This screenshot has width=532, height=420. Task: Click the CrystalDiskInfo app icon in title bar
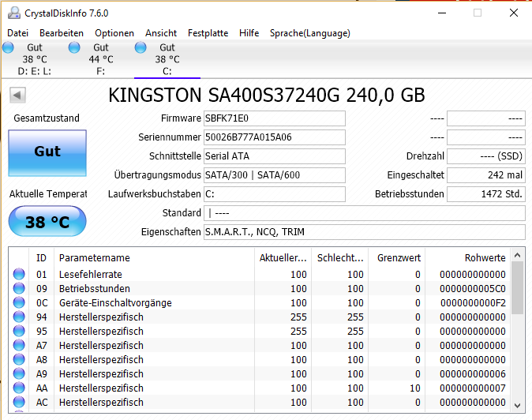click(x=12, y=13)
